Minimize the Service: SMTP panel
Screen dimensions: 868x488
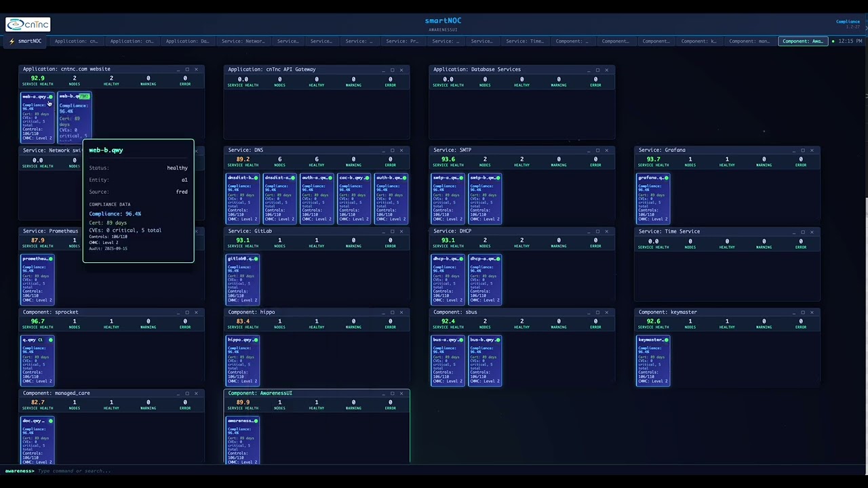(x=588, y=150)
